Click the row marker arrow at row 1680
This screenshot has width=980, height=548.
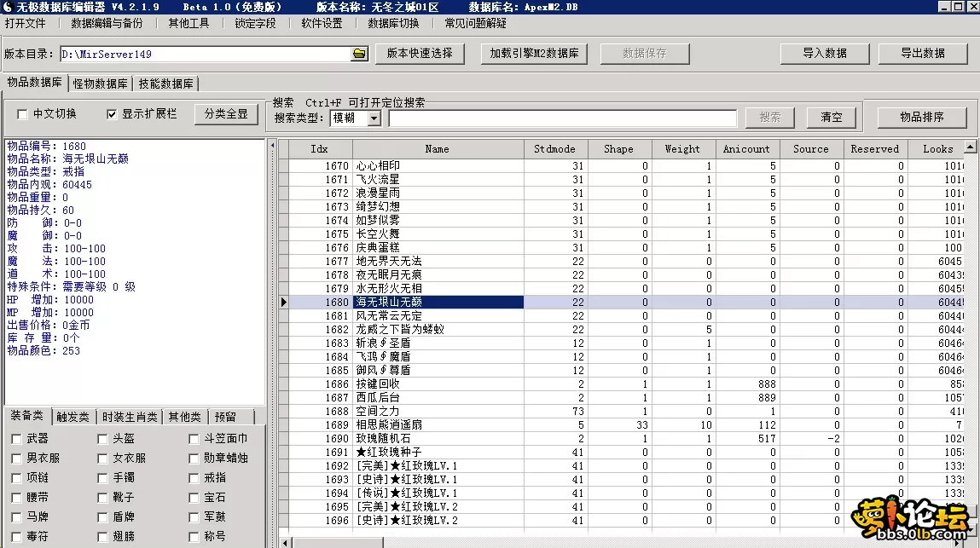point(284,303)
